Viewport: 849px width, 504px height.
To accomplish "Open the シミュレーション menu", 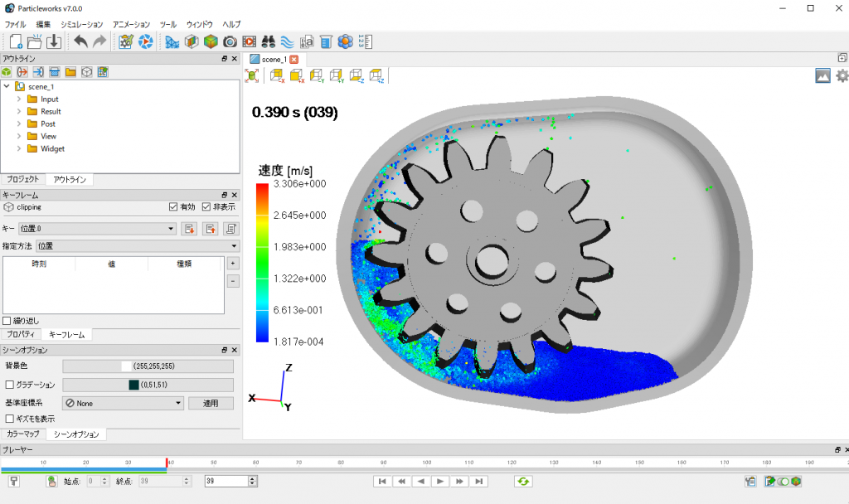I will click(82, 24).
